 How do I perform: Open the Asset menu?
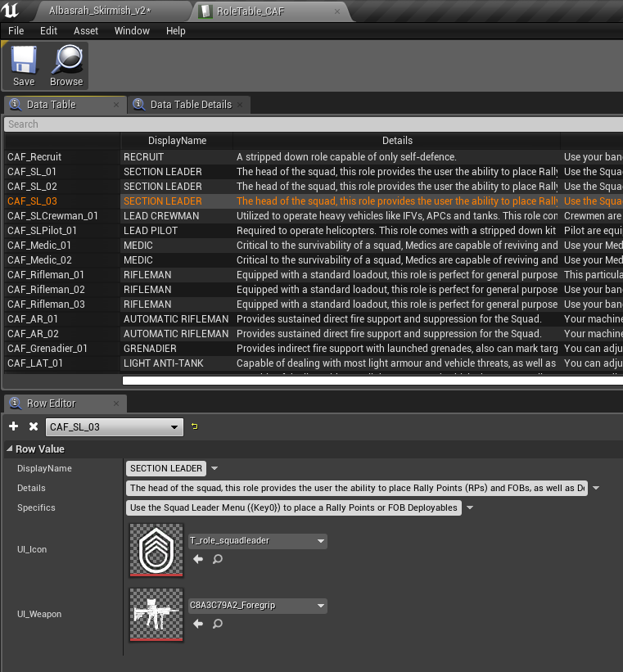(x=86, y=30)
